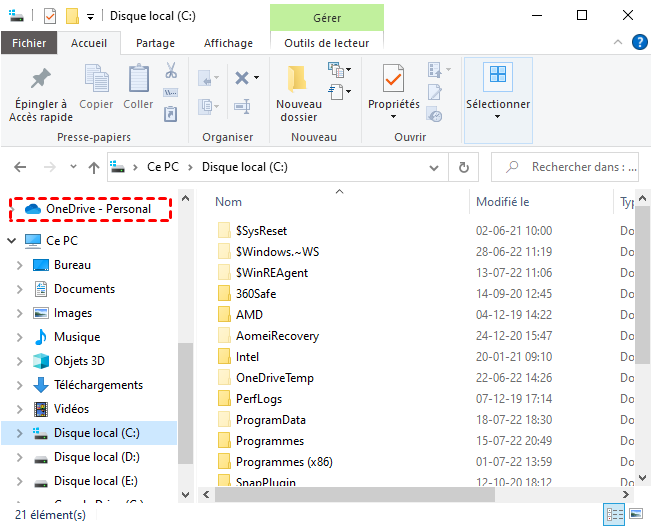652x527 pixels.
Task: Click the horizontal scrollbar right arrow
Action: click(x=626, y=495)
